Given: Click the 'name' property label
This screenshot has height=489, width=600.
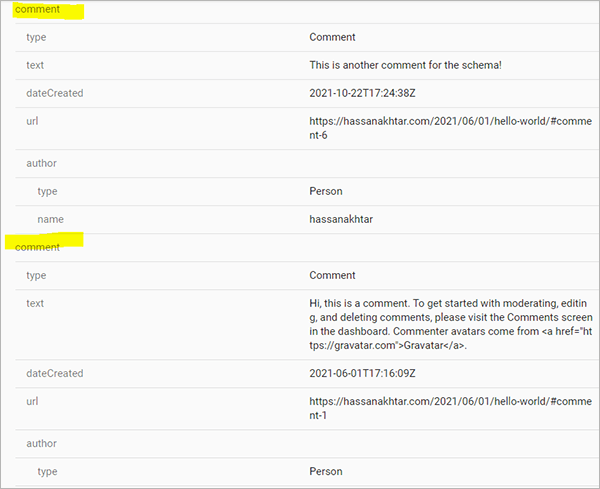Looking at the screenshot, I should tap(51, 218).
